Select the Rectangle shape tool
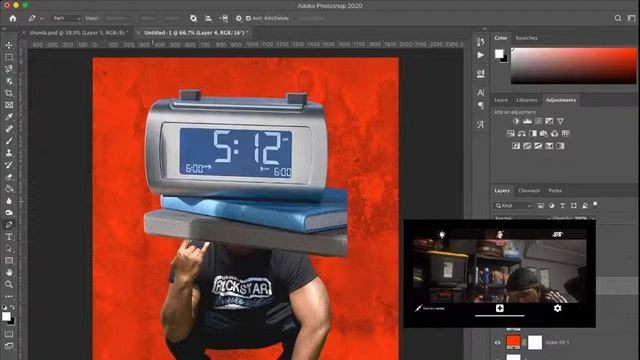Viewport: 640px width, 360px height. click(9, 260)
